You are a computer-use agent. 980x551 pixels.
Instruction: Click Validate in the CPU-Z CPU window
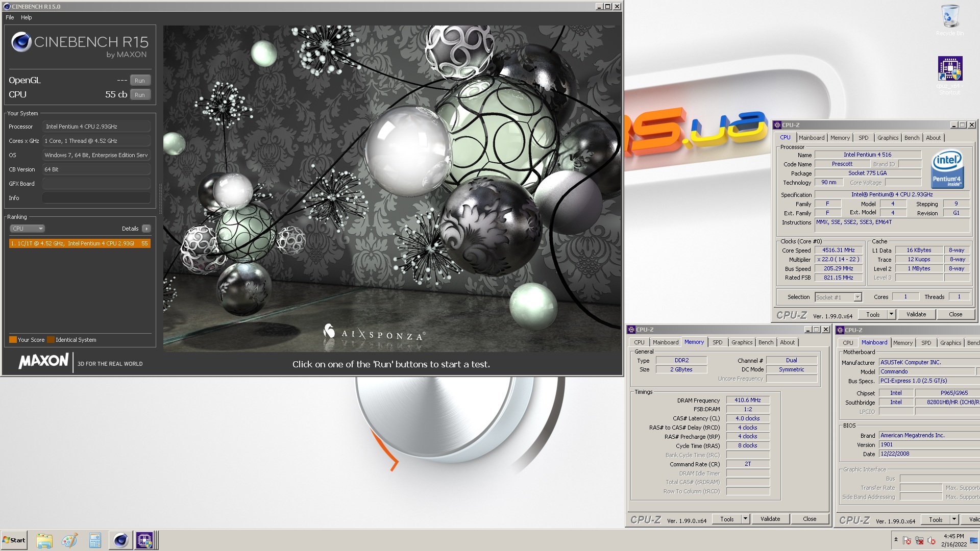click(x=916, y=314)
